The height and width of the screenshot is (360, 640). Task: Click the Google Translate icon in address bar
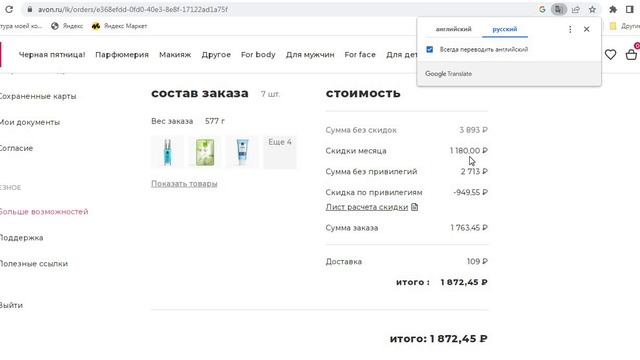tap(559, 9)
